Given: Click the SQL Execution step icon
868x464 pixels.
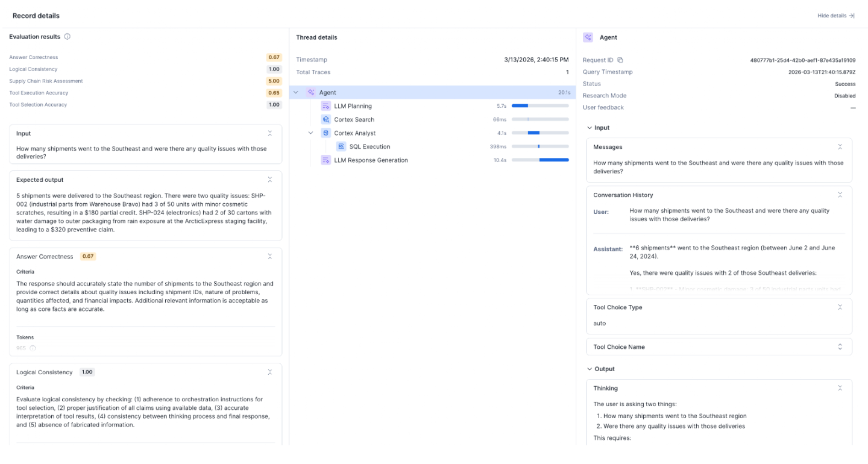Looking at the screenshot, I should [341, 146].
